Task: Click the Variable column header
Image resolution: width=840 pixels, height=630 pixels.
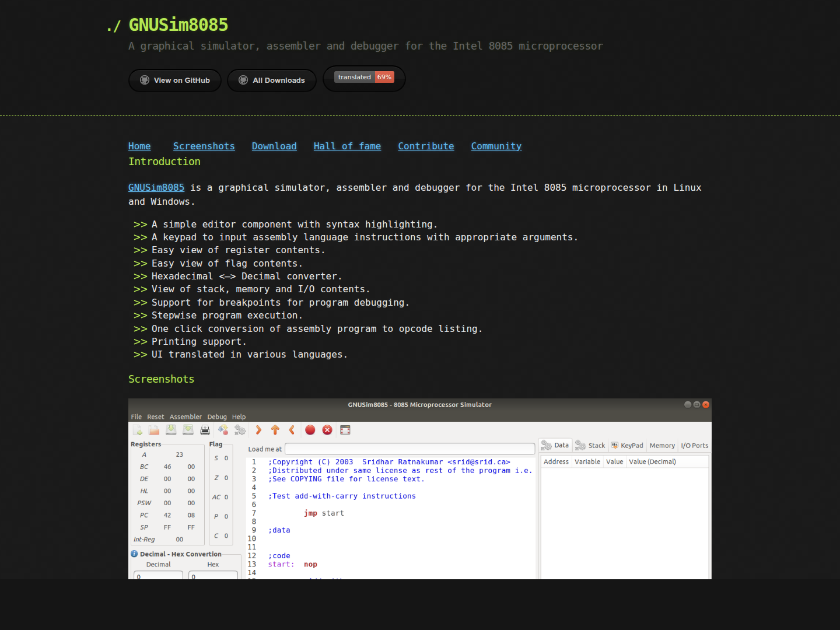Action: pyautogui.click(x=587, y=461)
